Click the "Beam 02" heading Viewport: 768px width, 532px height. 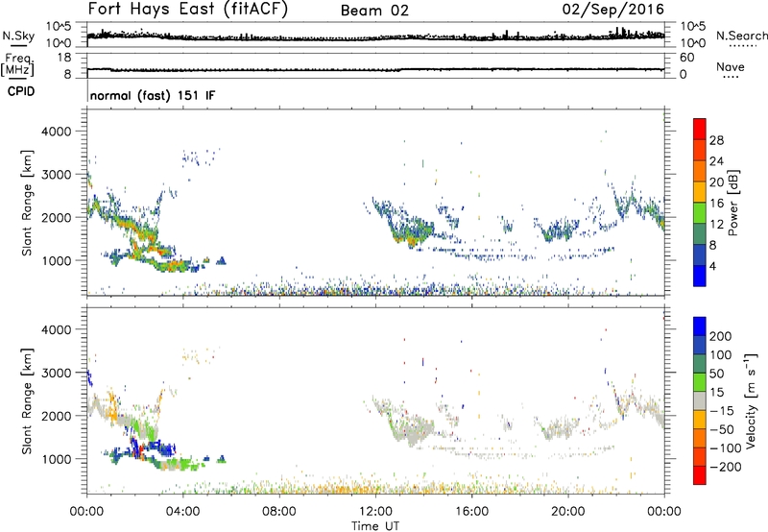point(374,11)
